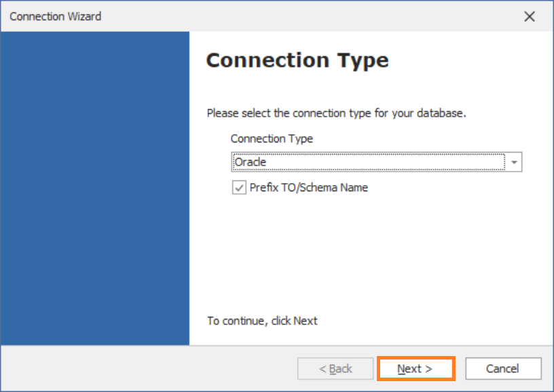This screenshot has height=392, width=554.
Task: Click the 'To continue, click Next' text
Action: coord(262,321)
